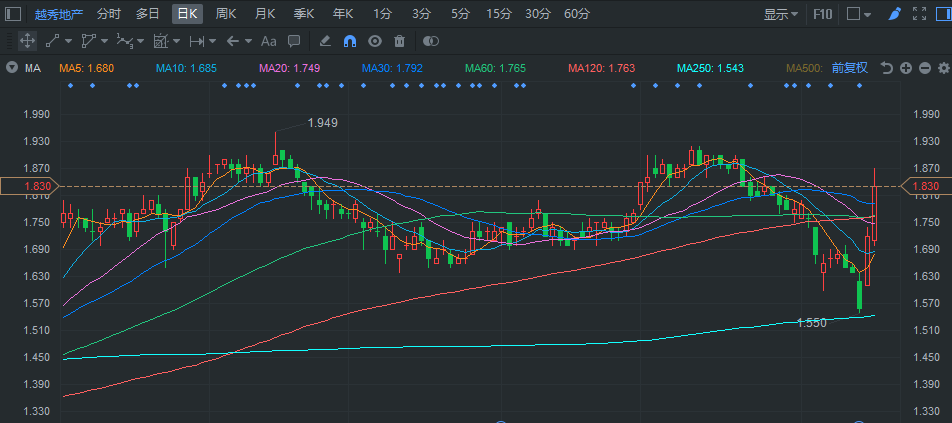Expand the MA indicator dropdown arrow
Viewport: 952px width, 423px height.
(11, 68)
